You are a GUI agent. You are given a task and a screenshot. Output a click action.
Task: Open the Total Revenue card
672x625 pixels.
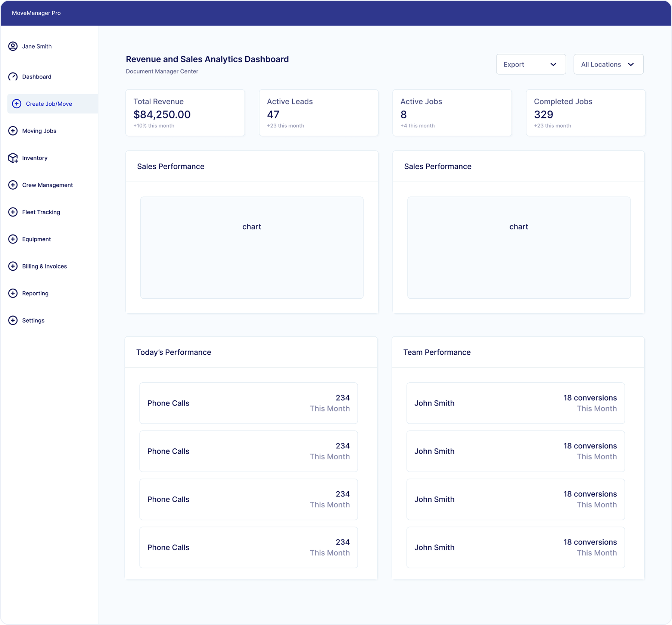[185, 113]
